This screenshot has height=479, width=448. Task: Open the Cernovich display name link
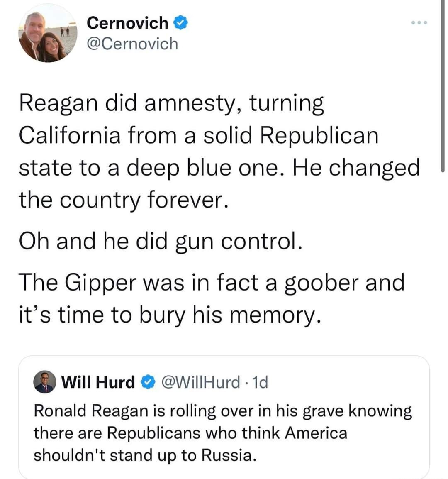click(128, 23)
